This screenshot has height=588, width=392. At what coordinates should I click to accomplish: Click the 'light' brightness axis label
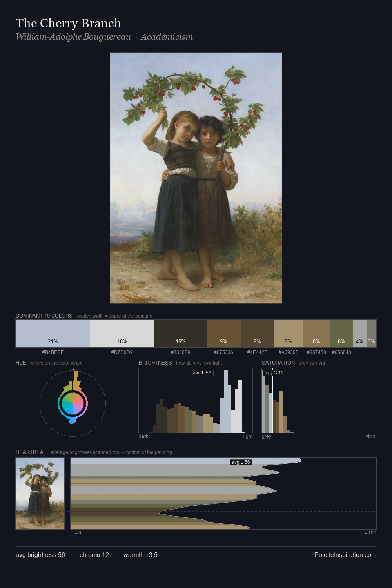click(248, 436)
